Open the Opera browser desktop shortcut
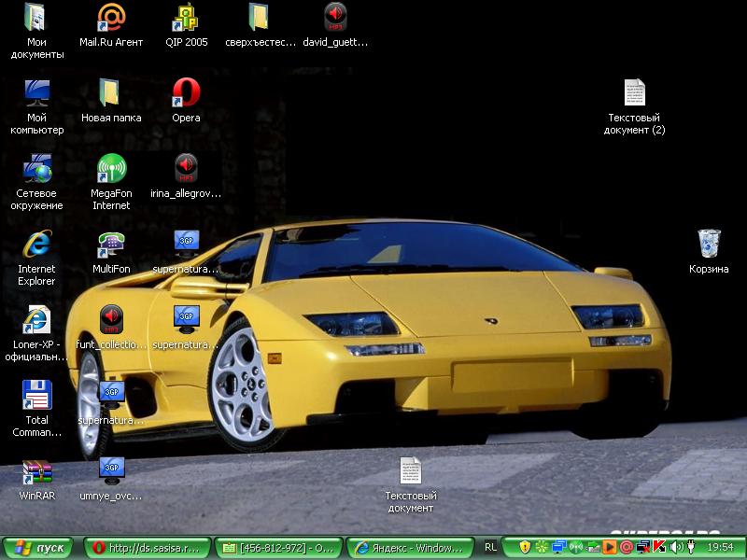This screenshot has width=747, height=560. (186, 93)
